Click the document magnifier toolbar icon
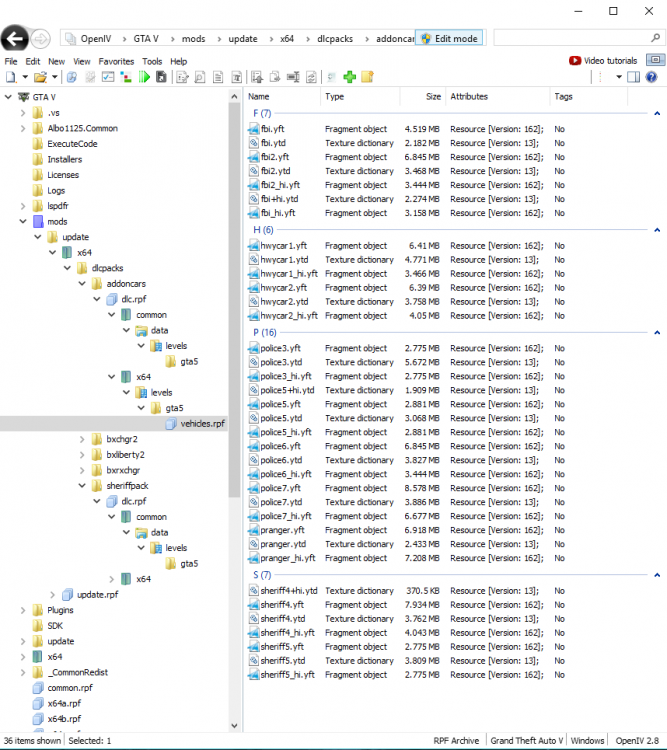Screen dimensions: 667x750 pos(200,77)
